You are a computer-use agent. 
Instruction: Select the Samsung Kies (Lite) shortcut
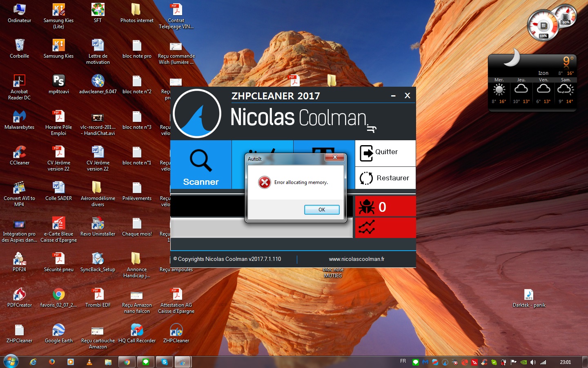58,16
